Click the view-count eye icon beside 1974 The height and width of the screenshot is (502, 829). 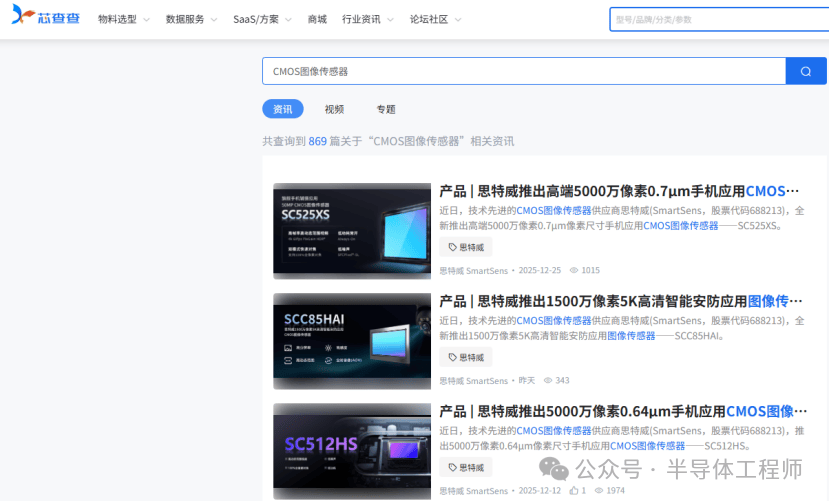(599, 491)
